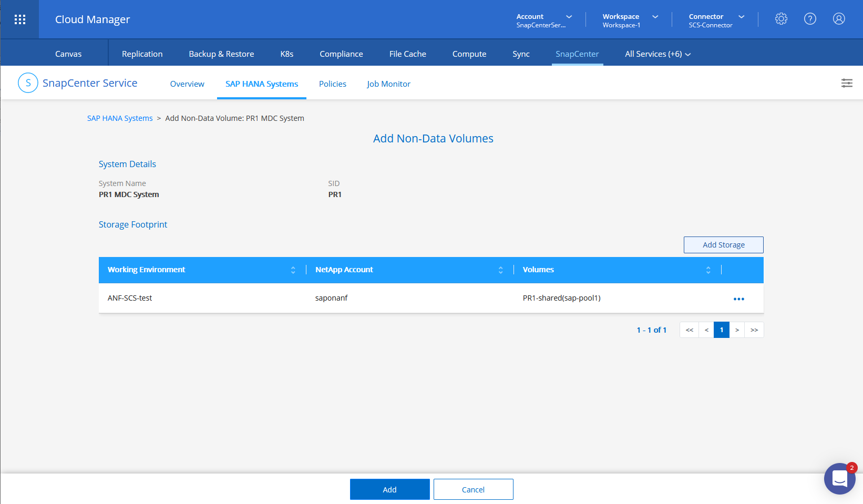Go to the K8s tab
Screen dimensions: 863x504
point(287,54)
